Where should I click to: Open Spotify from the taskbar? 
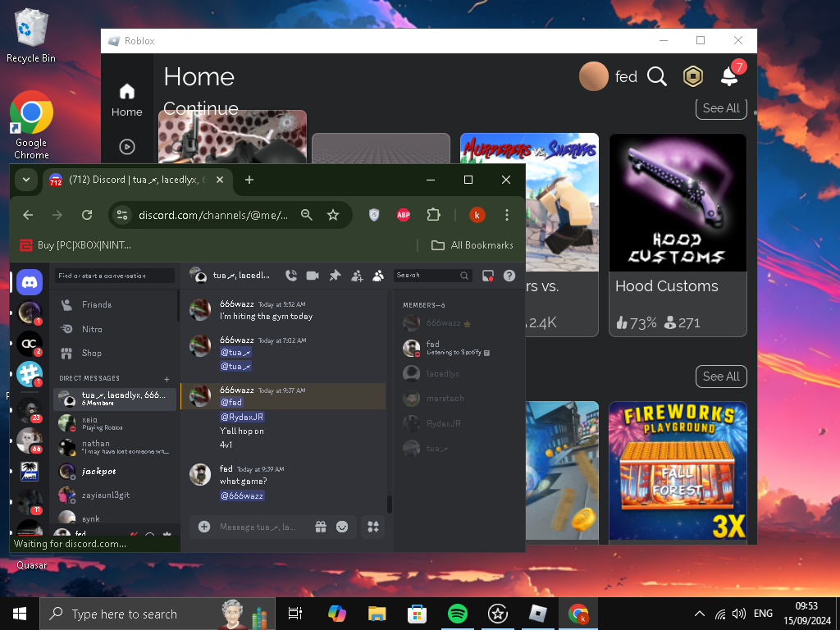(x=458, y=614)
